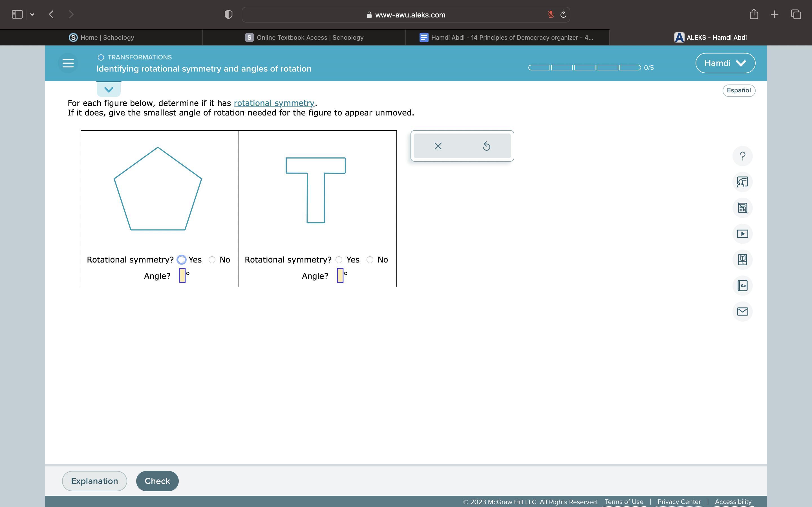Open the ALEKS hamburger menu
The height and width of the screenshot is (507, 812).
click(68, 63)
